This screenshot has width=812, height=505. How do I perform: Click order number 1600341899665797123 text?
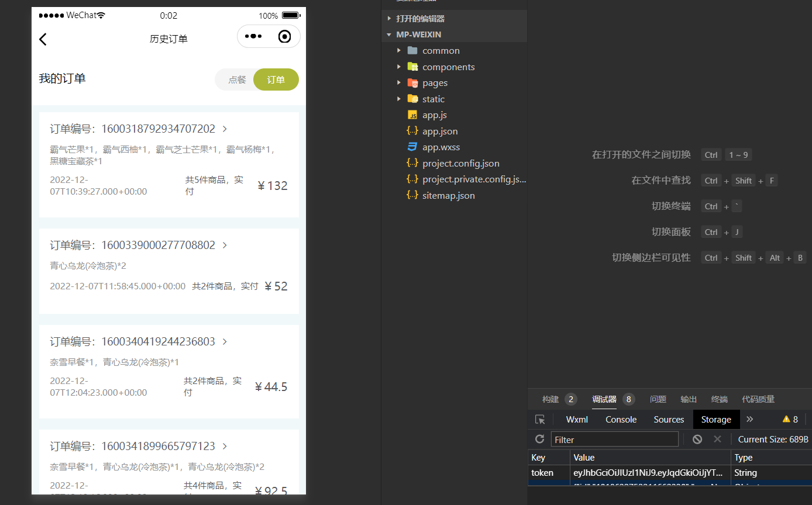[159, 446]
